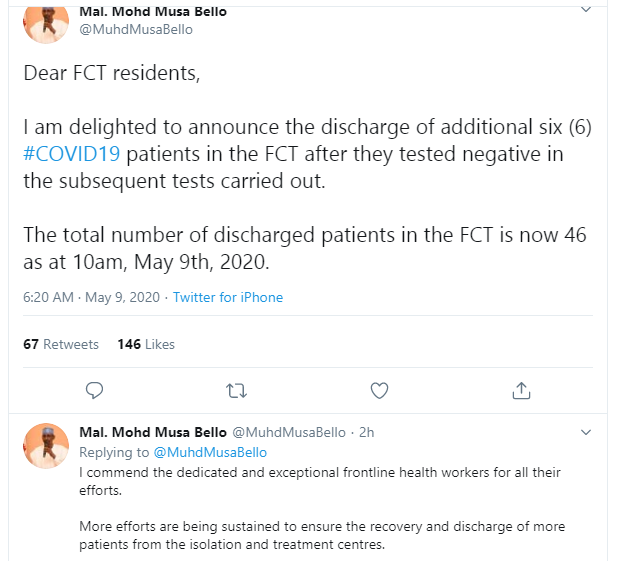Click the main tweet text Dear FCT residents

tap(112, 74)
